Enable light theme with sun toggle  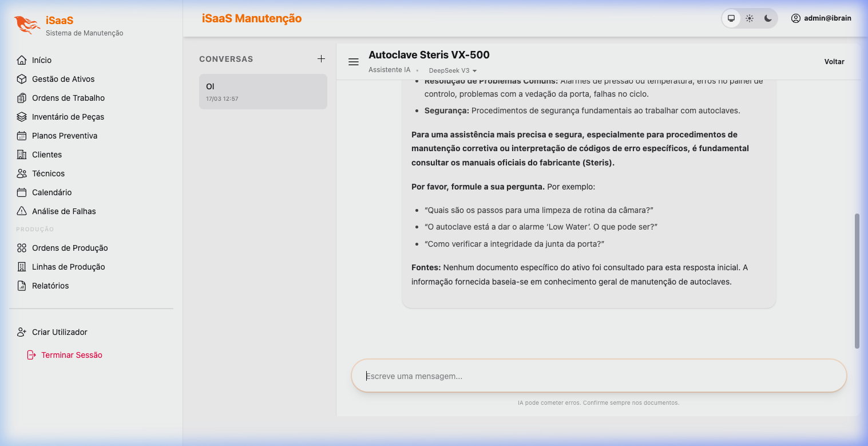point(750,18)
